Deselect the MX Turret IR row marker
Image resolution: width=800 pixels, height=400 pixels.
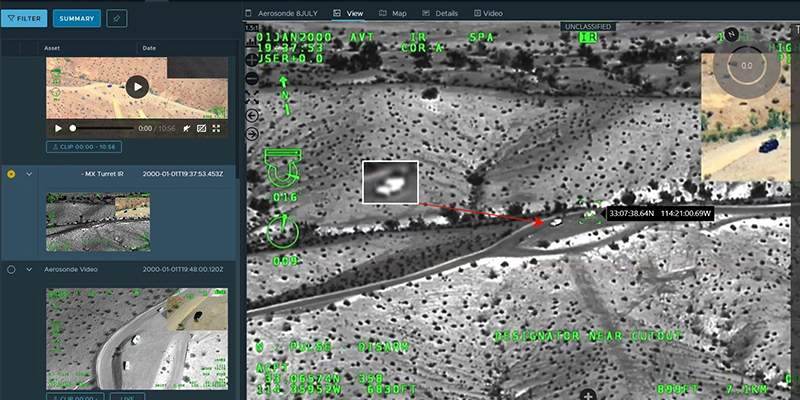click(x=11, y=174)
